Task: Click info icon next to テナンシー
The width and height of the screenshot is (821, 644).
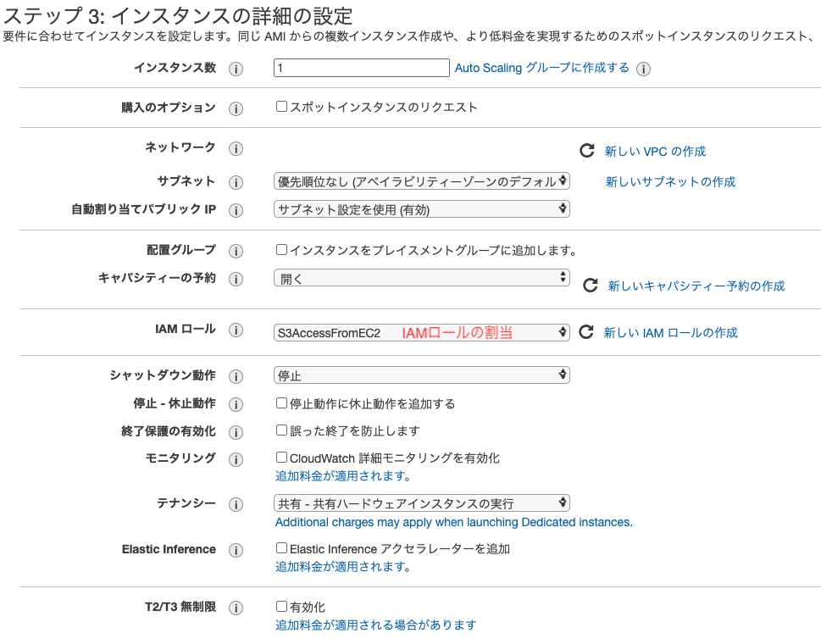Action: pos(236,504)
